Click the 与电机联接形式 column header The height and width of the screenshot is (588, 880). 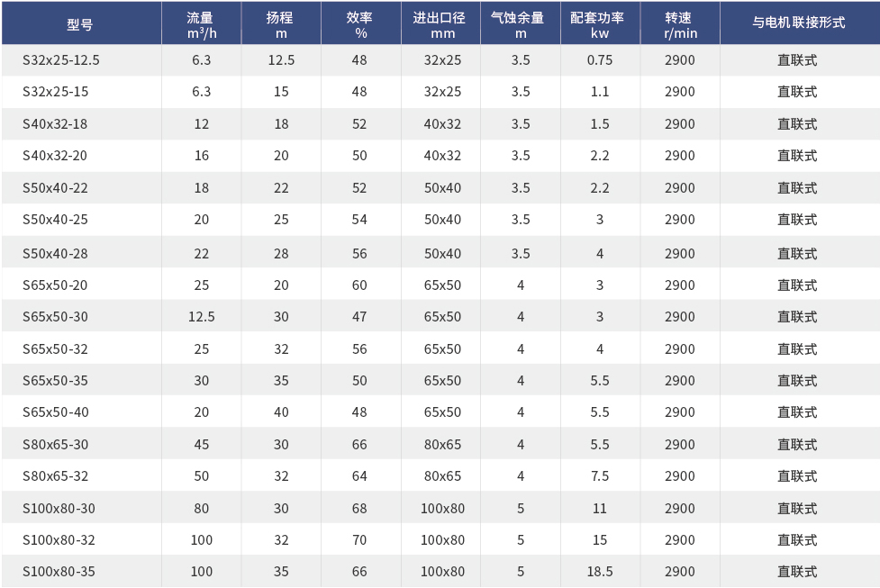coord(798,23)
